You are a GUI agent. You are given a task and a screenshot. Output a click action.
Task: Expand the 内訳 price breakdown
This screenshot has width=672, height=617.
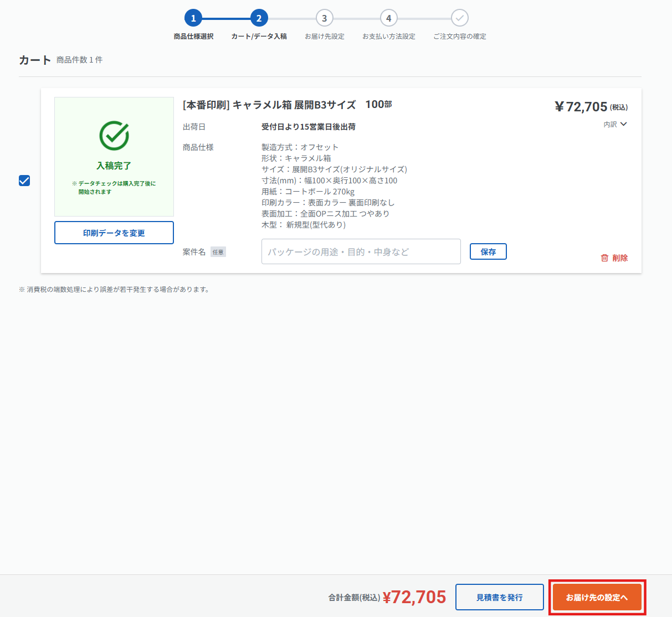(x=615, y=125)
